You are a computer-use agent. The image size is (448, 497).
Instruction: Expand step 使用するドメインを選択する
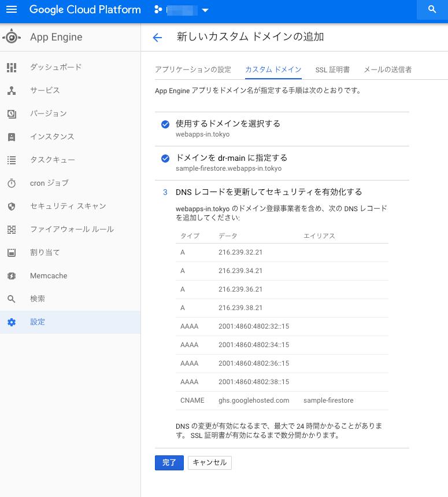coord(228,124)
